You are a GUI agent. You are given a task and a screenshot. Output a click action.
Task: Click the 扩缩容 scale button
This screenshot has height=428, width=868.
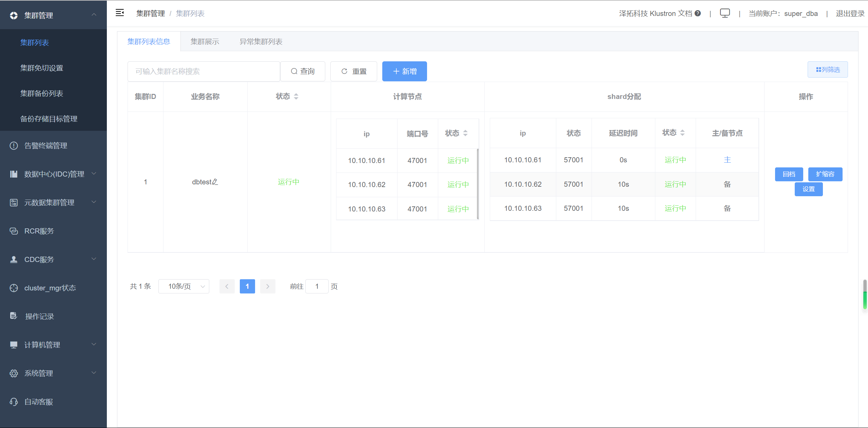point(825,174)
